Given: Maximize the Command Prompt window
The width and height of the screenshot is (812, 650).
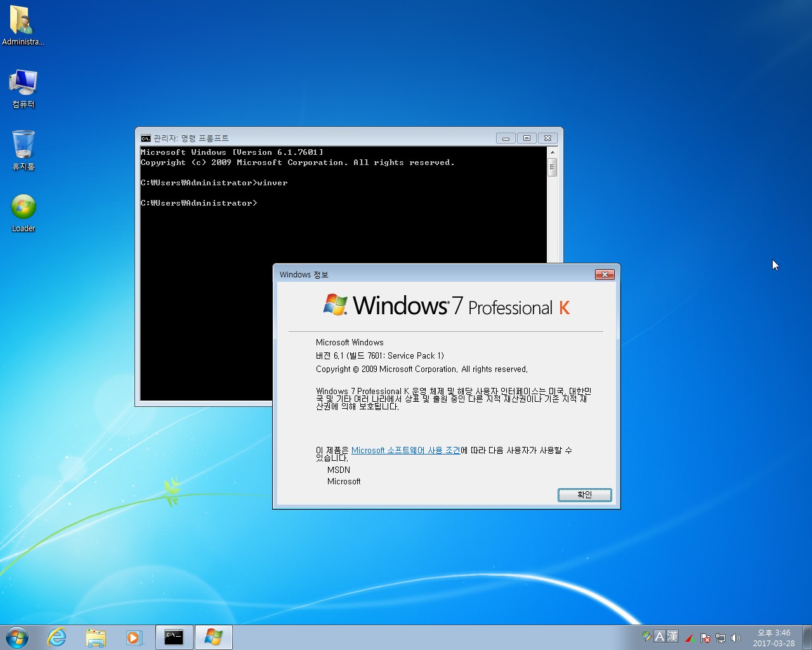Looking at the screenshot, I should coord(527,138).
